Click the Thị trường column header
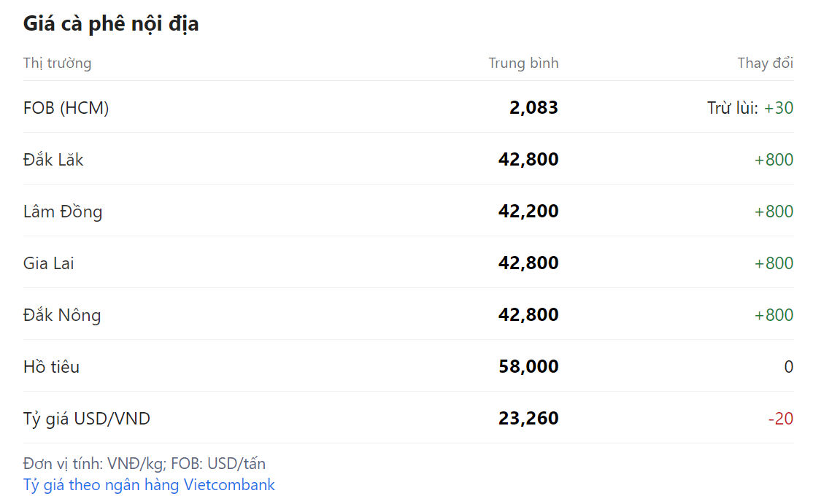840x504 pixels. tap(57, 63)
